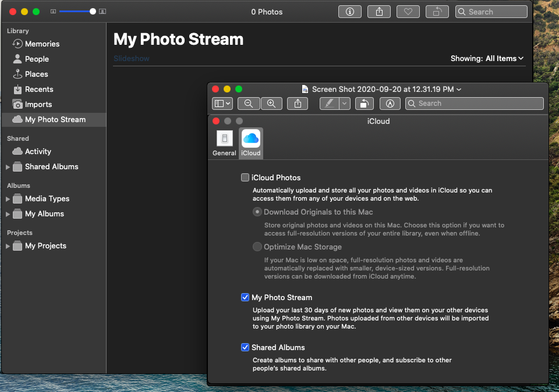
Task: Open the Screen Shot title dropdown chevron
Action: [459, 90]
